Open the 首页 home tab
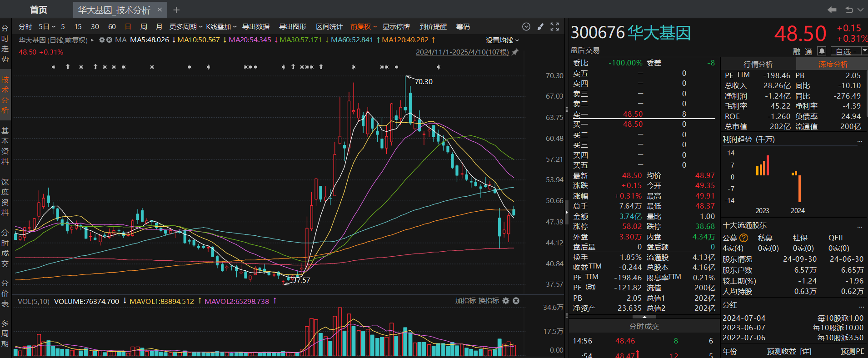The height and width of the screenshot is (358, 868). coord(39,10)
